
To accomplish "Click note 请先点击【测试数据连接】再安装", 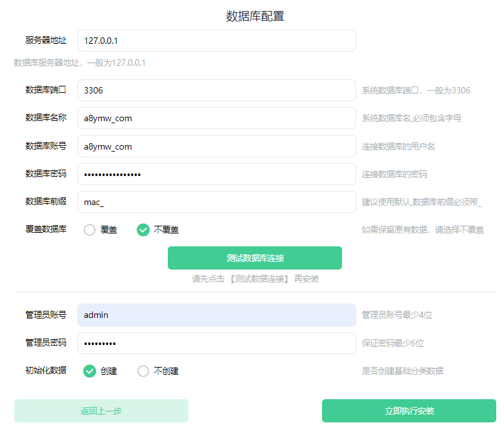I will (256, 279).
